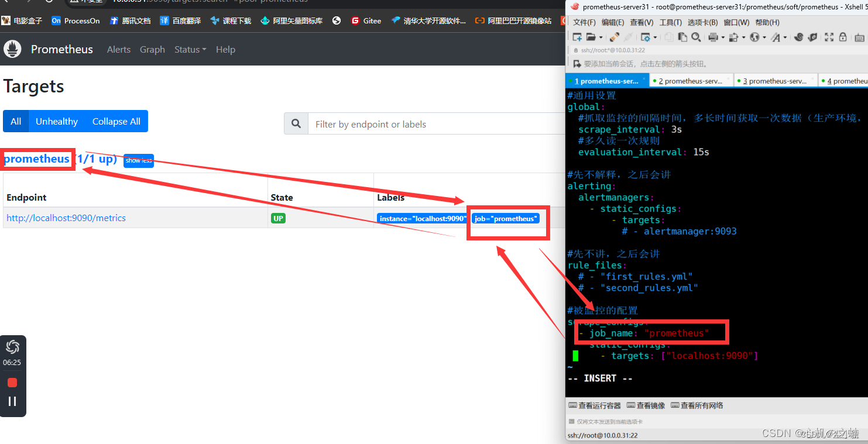Open the 腾讯文档 bookmark
Image resolution: width=868 pixels, height=444 pixels.
pos(130,20)
